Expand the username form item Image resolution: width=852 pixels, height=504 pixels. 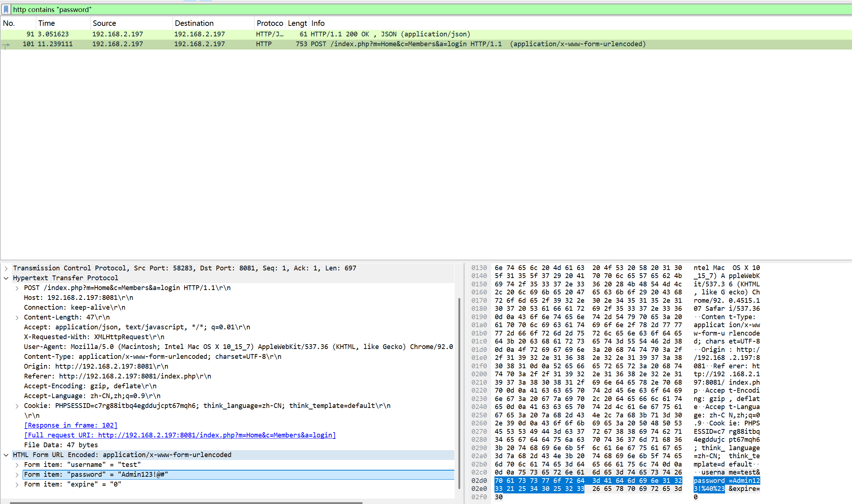(17, 465)
